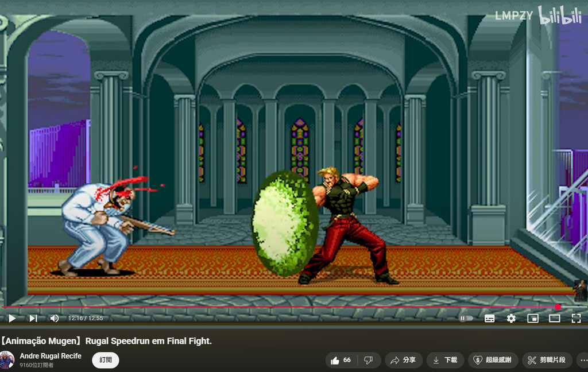This screenshot has height=372, width=588.
Task: Click the 9160位訂閱者 subscriber count
Action: tap(37, 365)
